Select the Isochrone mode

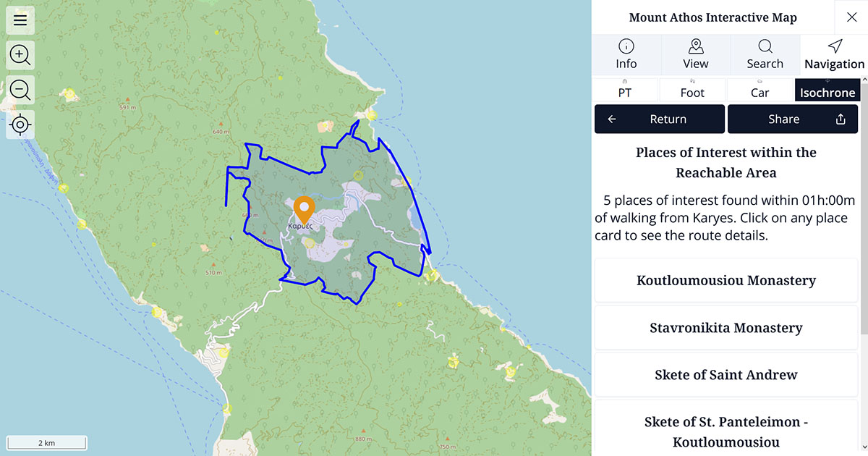point(827,90)
